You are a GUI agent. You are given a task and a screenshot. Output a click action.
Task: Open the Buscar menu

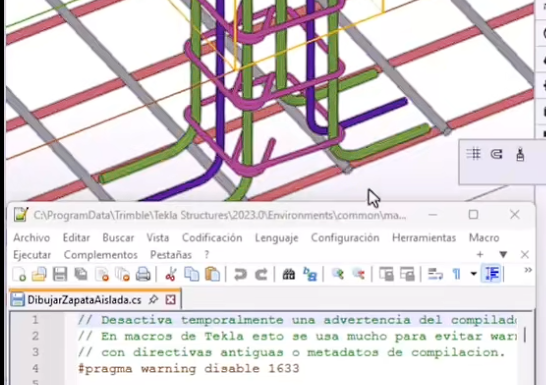(x=118, y=238)
